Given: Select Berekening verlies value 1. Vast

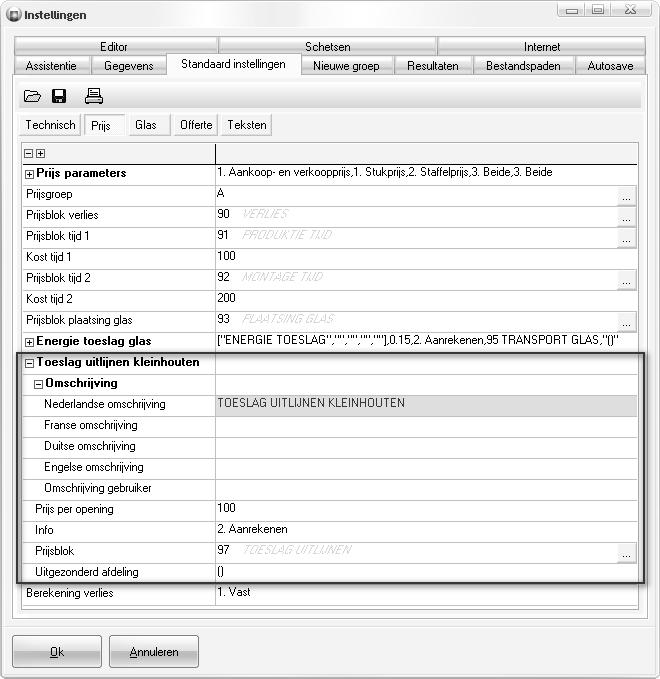Looking at the screenshot, I should pyautogui.click(x=426, y=595).
